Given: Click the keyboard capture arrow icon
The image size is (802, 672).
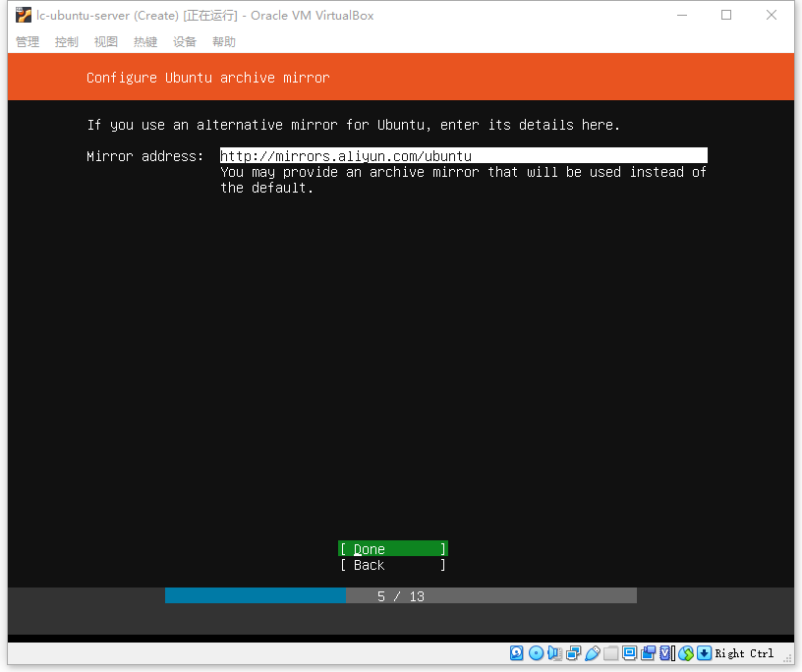Looking at the screenshot, I should [705, 653].
